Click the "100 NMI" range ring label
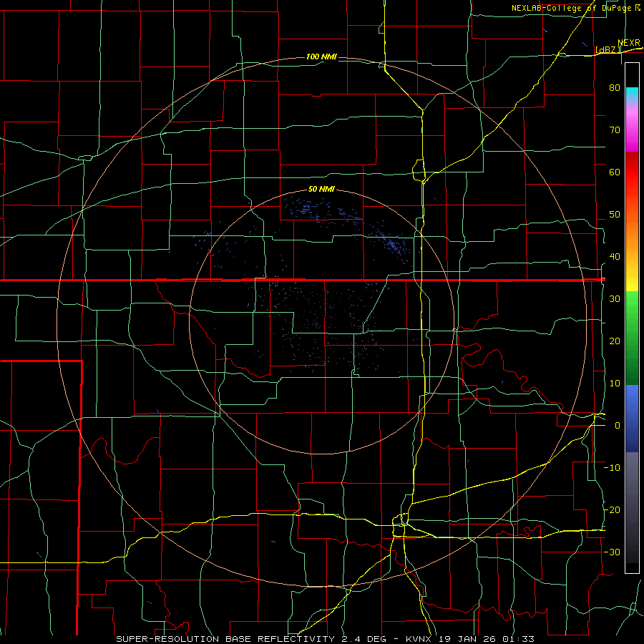 click(x=321, y=57)
